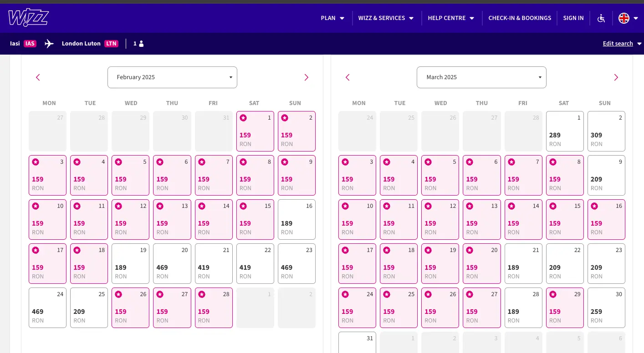Click the UK flag language icon
The width and height of the screenshot is (644, 353).
624,18
